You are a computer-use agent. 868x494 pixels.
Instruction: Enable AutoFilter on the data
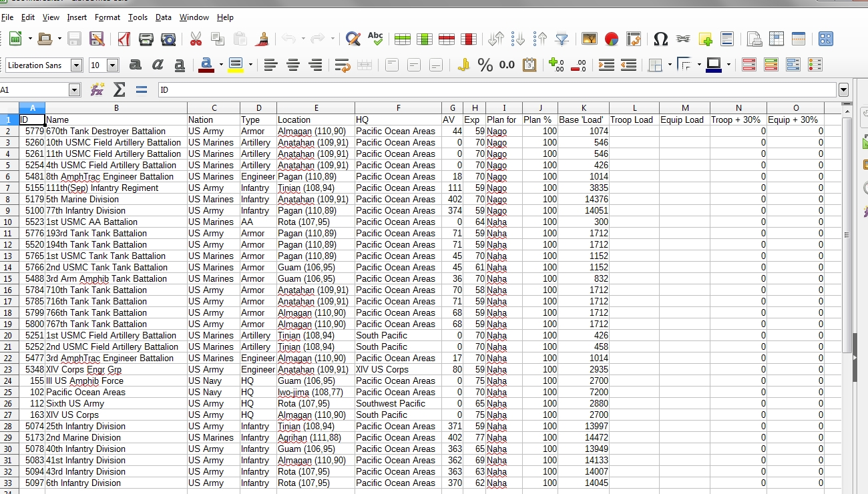pyautogui.click(x=563, y=38)
